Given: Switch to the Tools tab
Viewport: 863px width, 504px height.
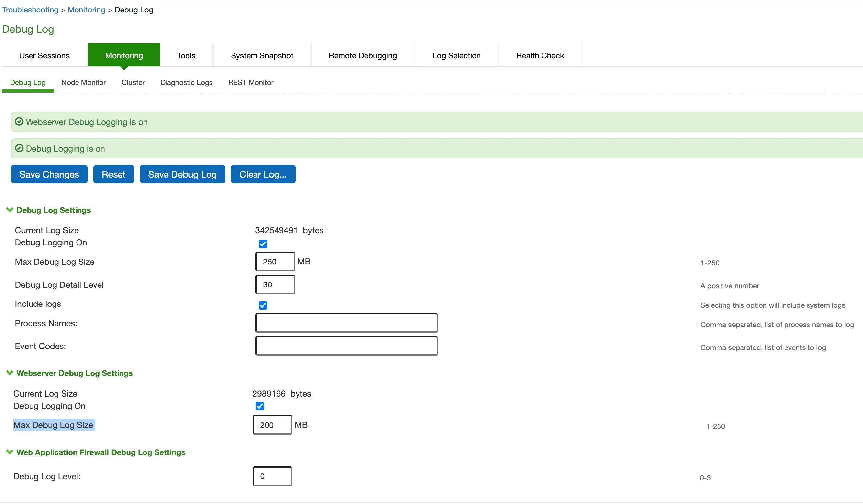Looking at the screenshot, I should [x=186, y=55].
